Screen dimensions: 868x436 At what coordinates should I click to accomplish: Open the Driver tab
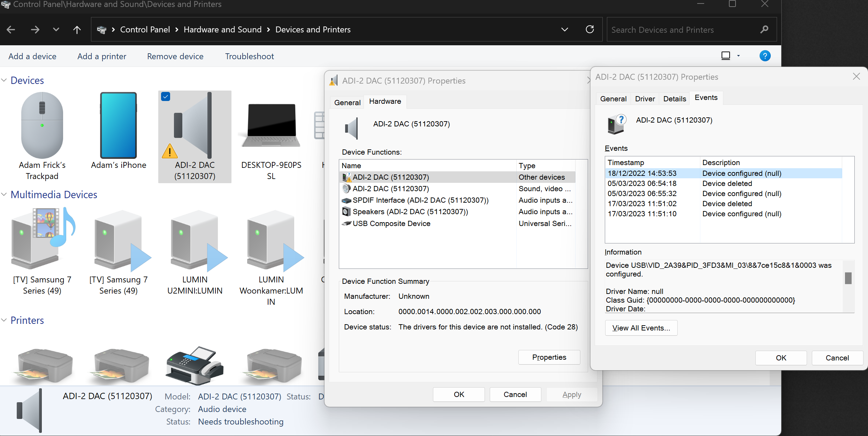coord(645,99)
